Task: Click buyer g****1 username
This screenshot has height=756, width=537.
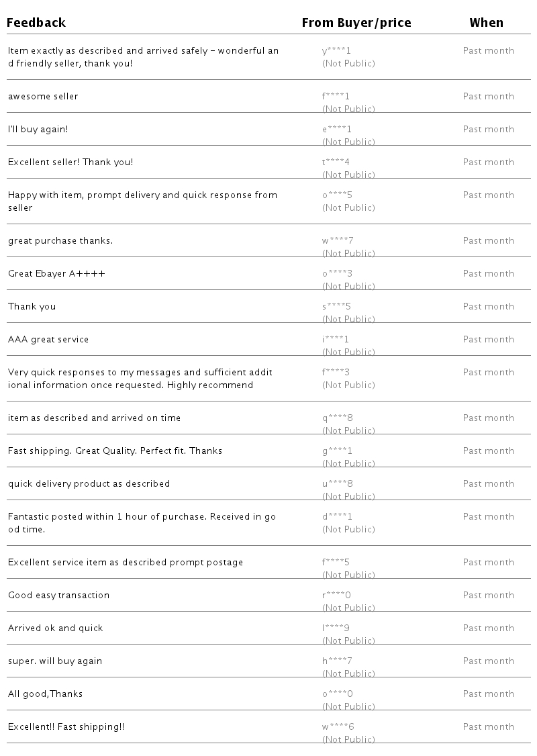Action: tap(337, 451)
